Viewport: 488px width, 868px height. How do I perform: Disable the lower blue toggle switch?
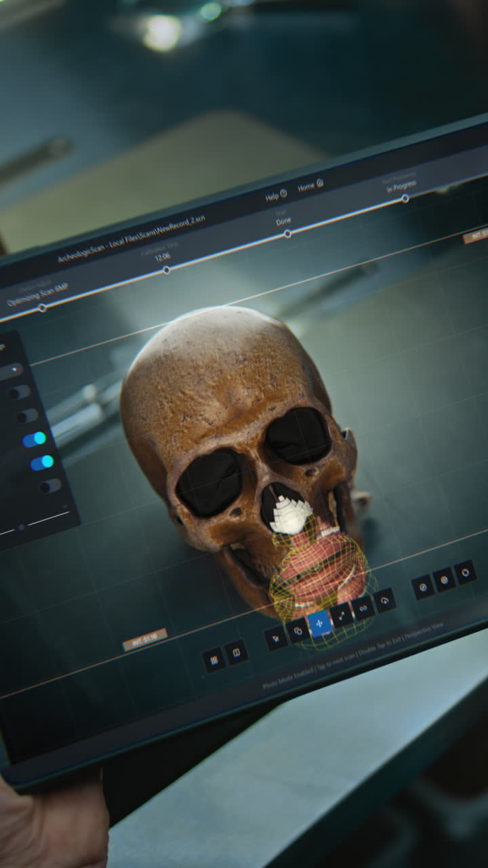42,462
